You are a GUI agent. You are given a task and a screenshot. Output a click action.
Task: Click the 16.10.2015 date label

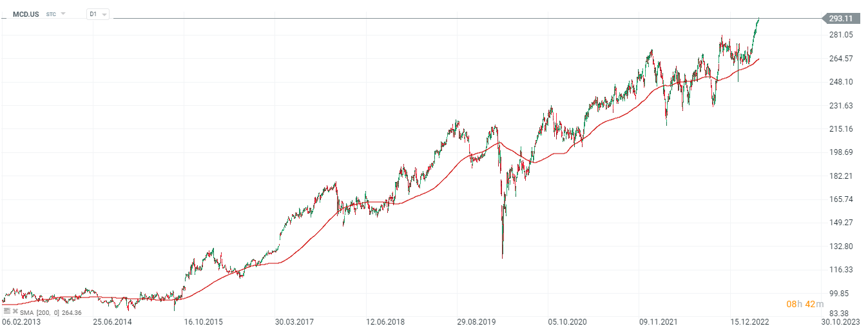click(x=204, y=321)
